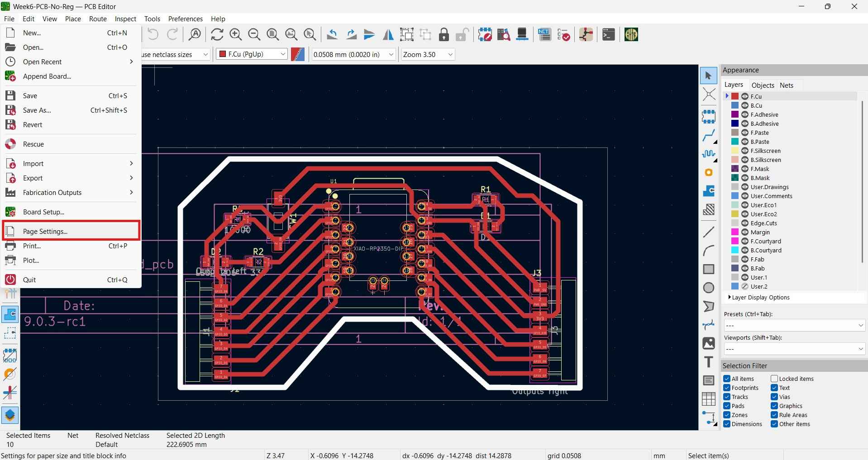This screenshot has height=460, width=868.
Task: Click Page Settings menu entry
Action: click(x=71, y=231)
